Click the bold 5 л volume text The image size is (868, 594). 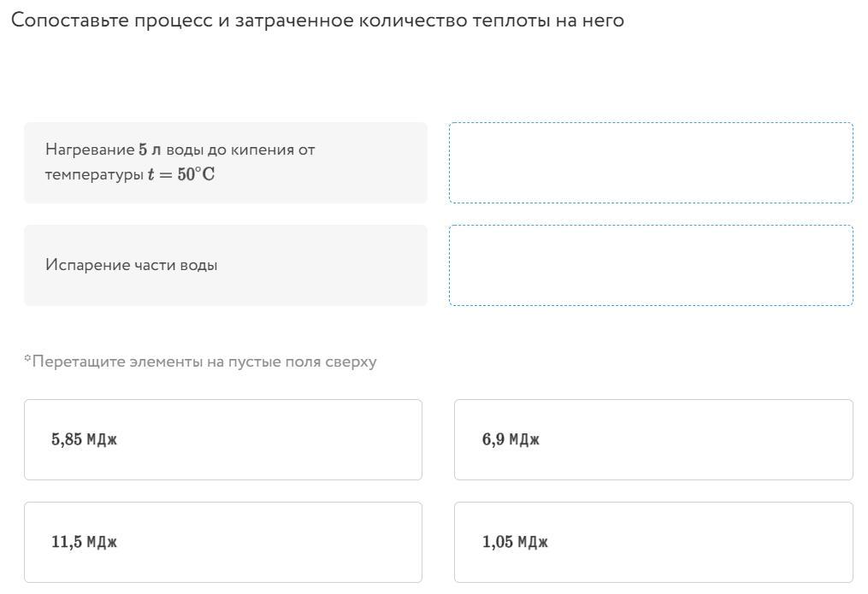pos(150,150)
